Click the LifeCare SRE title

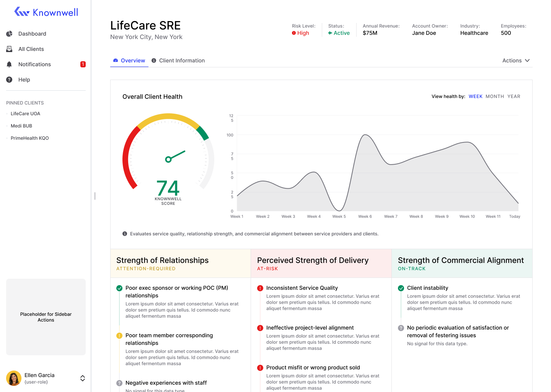[145, 25]
